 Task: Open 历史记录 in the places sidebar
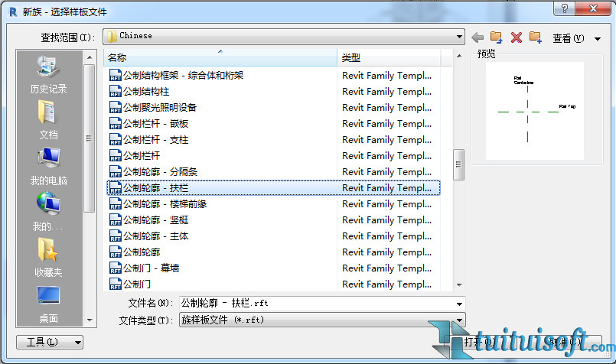pos(49,74)
